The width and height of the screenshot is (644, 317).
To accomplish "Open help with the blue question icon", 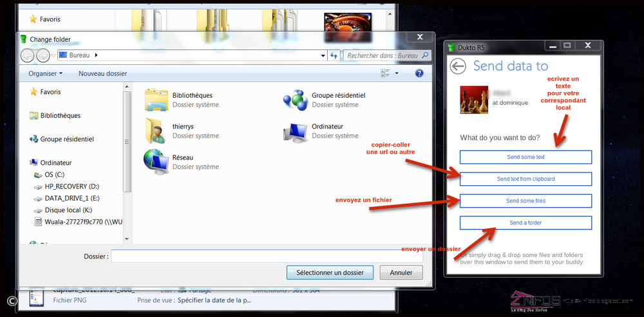I will [419, 73].
